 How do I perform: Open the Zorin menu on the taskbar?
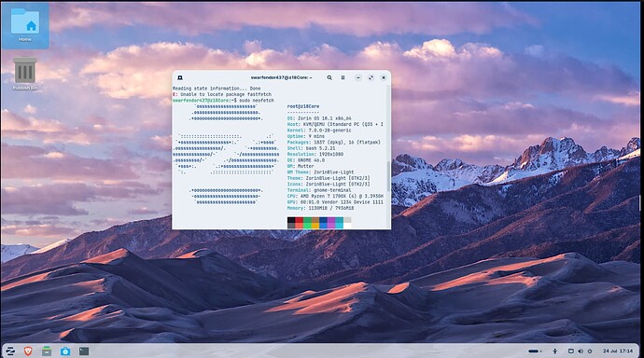(10, 351)
